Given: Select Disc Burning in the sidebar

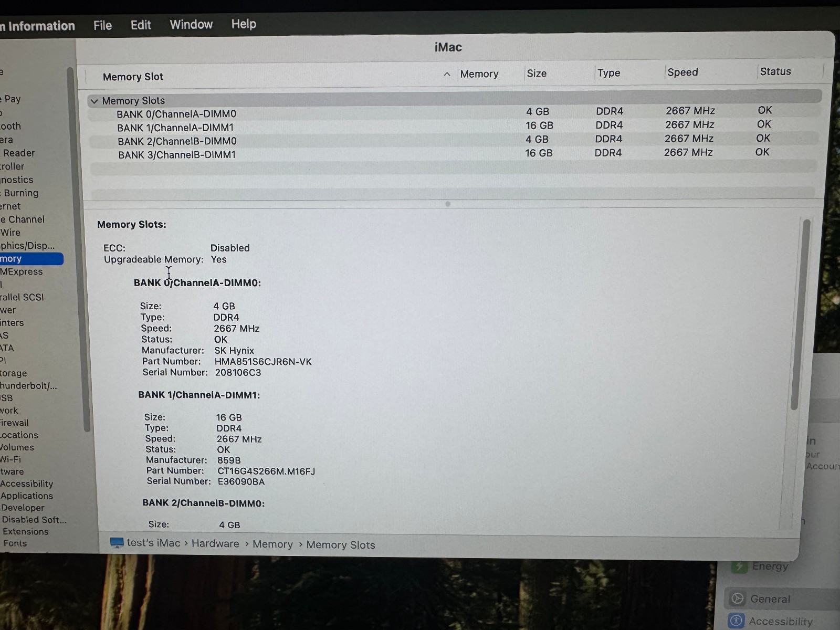Looking at the screenshot, I should point(19,193).
